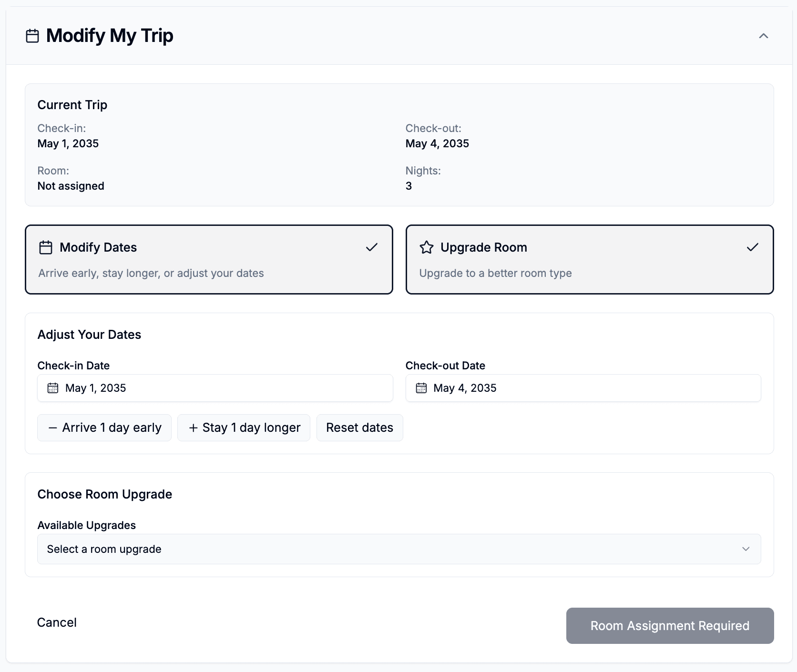Viewport: 797px width, 672px height.
Task: Click the plus icon on Stay longer button
Action: 193,428
